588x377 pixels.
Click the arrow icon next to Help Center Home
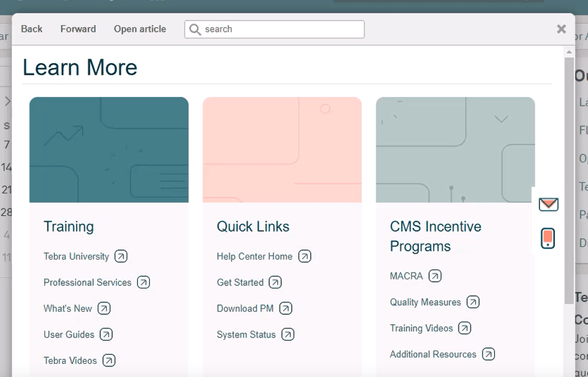(x=304, y=256)
